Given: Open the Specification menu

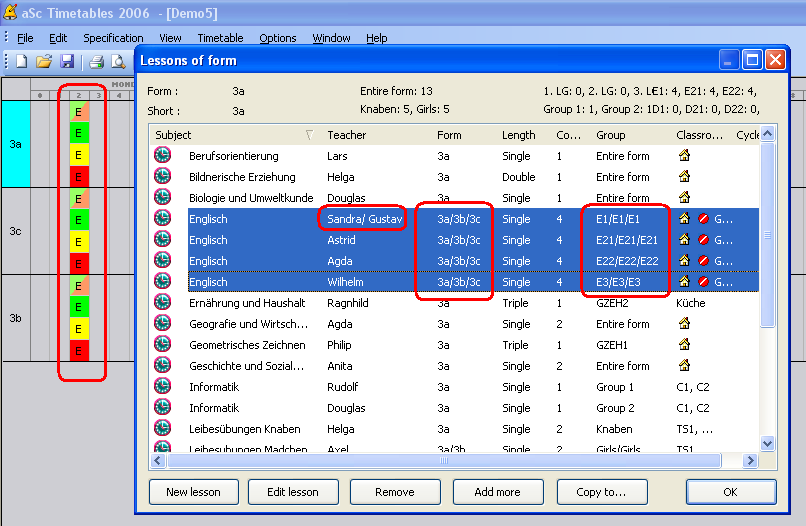Looking at the screenshot, I should (x=113, y=38).
